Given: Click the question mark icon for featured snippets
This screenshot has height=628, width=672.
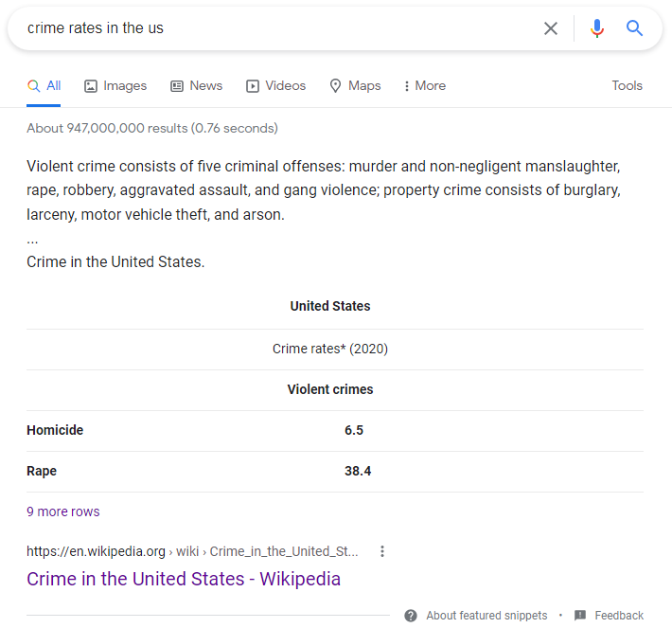Looking at the screenshot, I should pyautogui.click(x=411, y=616).
